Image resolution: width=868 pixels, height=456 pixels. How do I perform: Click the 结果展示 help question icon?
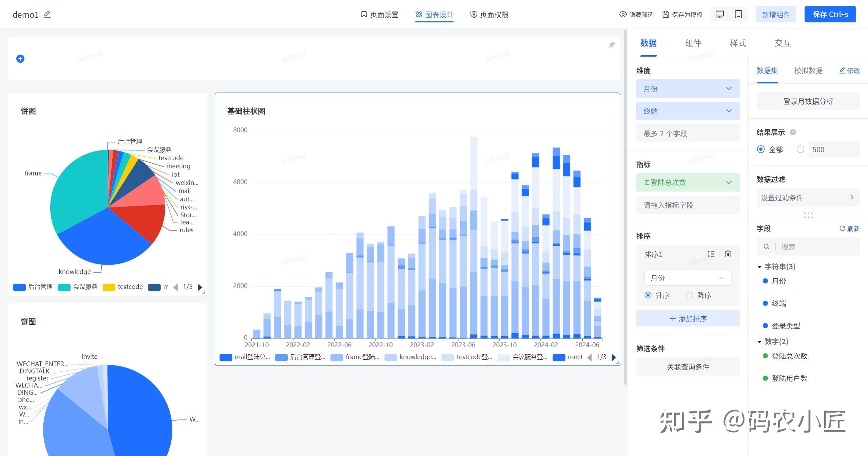(x=793, y=132)
